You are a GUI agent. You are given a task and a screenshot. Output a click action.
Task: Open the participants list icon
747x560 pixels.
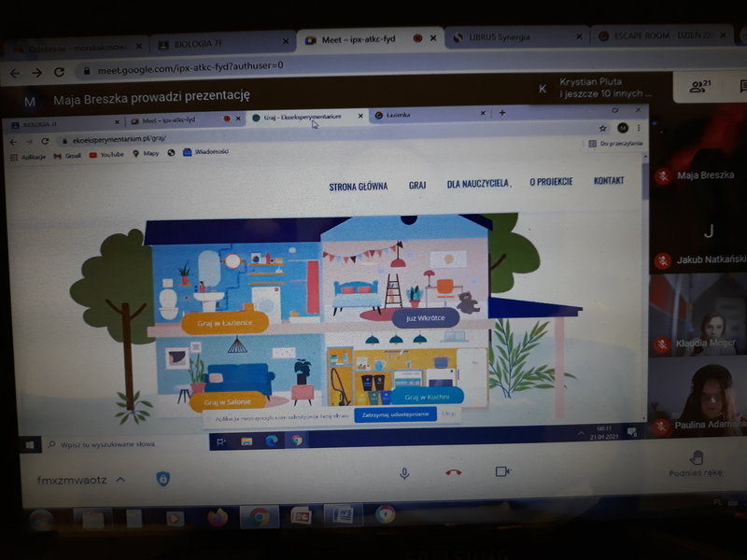pyautogui.click(x=698, y=87)
